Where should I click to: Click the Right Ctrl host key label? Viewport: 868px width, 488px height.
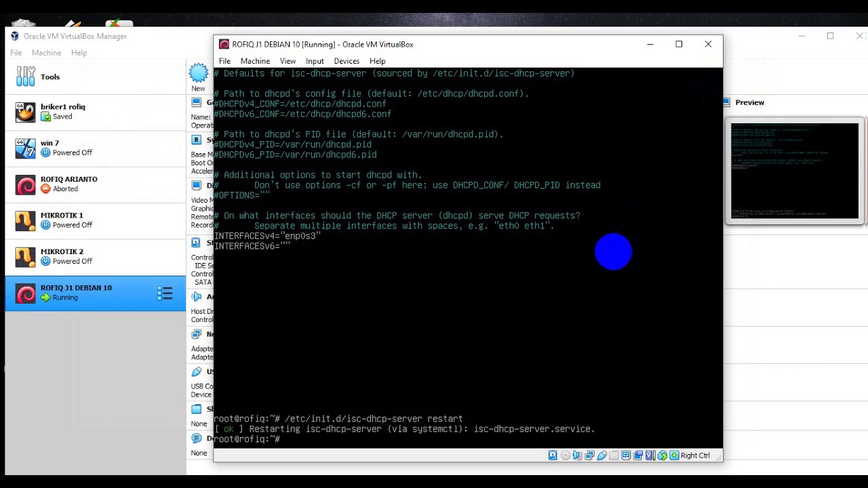pos(695,455)
